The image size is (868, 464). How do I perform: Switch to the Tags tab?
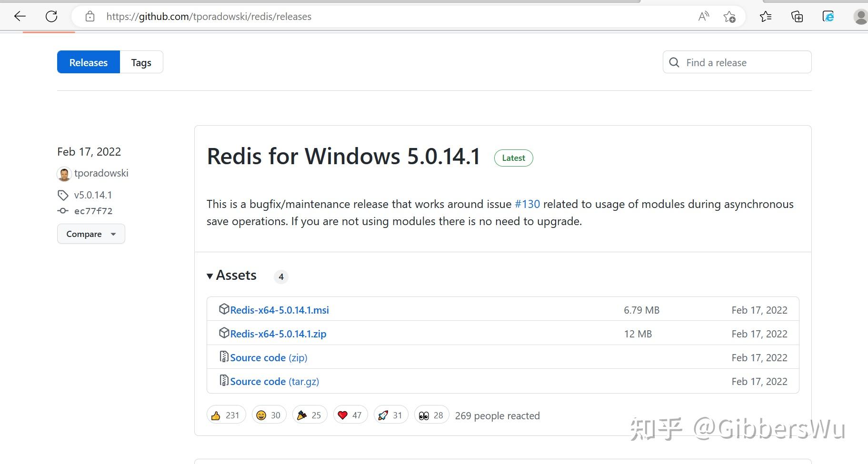(x=140, y=62)
